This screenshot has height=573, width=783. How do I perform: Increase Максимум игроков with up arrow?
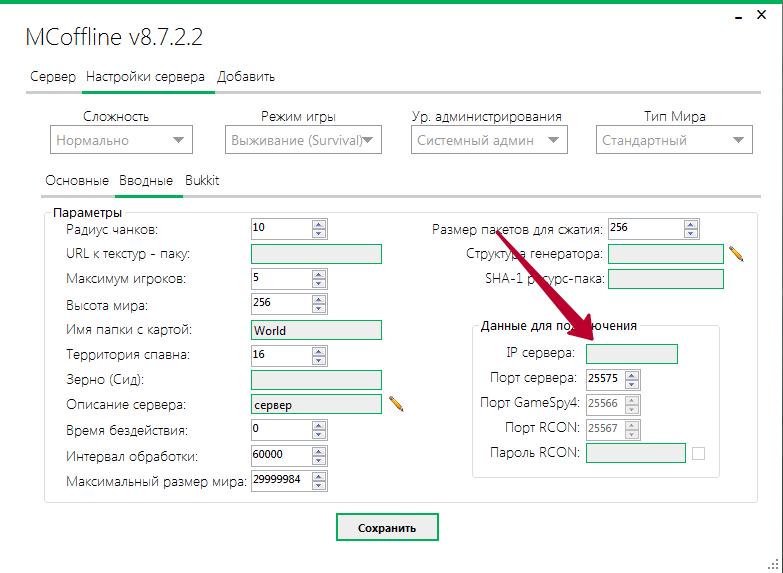coord(319,274)
